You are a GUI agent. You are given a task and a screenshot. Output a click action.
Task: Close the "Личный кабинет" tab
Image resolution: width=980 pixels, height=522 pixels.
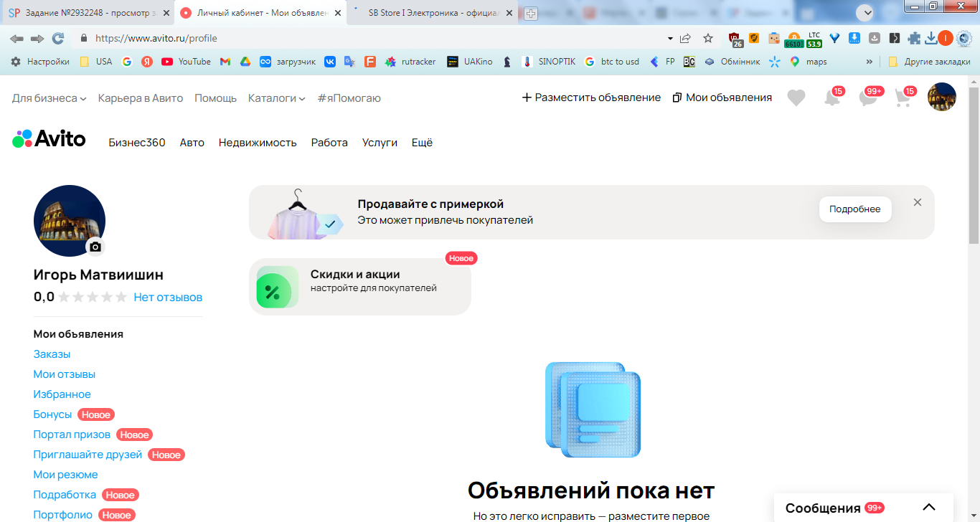click(338, 13)
